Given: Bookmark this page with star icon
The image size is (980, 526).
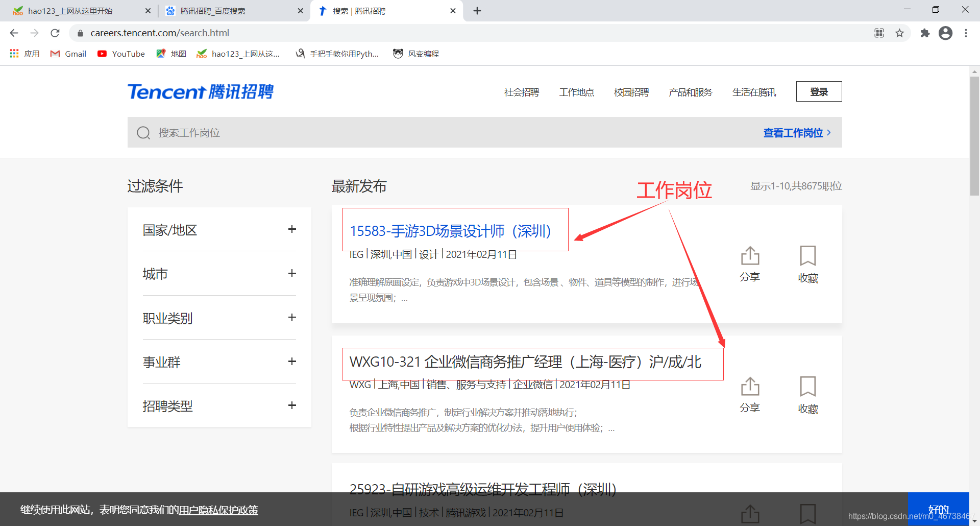Looking at the screenshot, I should coord(899,33).
